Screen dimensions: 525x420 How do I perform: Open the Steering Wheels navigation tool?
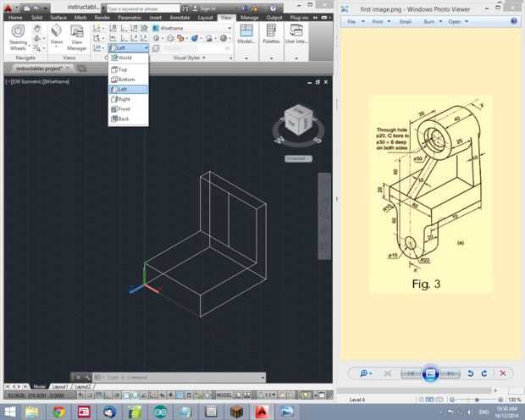coord(18,37)
